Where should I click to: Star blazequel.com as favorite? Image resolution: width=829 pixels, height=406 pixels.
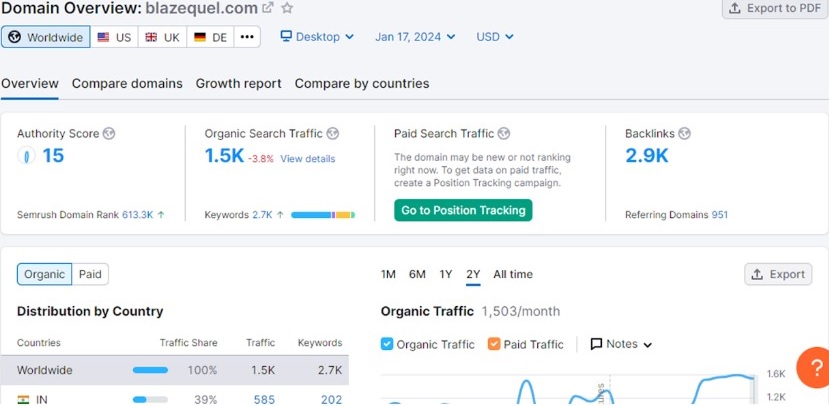coord(287,8)
